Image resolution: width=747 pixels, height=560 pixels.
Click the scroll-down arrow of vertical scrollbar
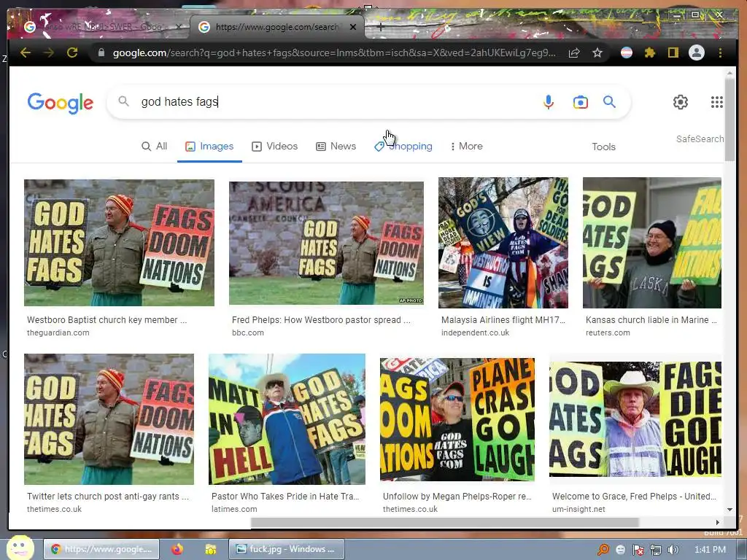tap(729, 510)
